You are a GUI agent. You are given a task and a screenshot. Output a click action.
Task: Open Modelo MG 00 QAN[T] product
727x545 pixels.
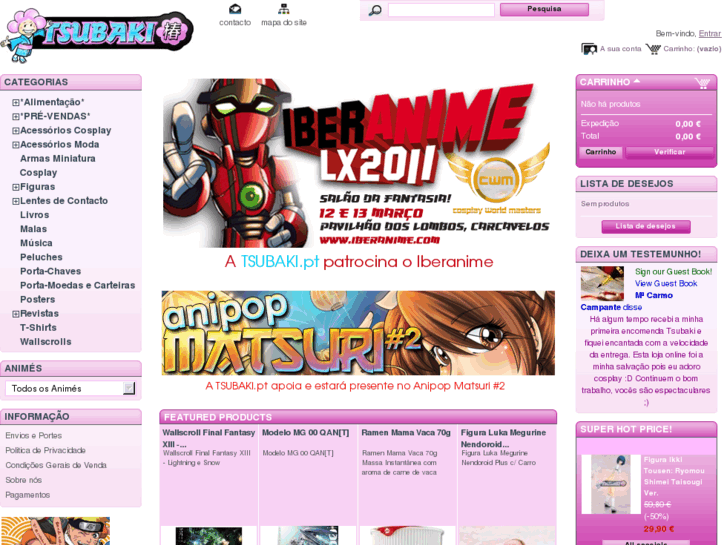[x=306, y=433]
